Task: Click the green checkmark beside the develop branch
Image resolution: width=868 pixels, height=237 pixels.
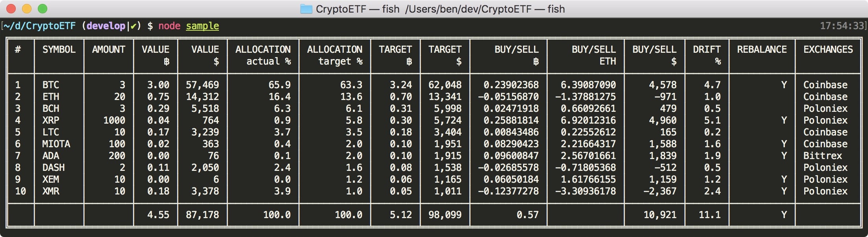Action: coord(133,26)
